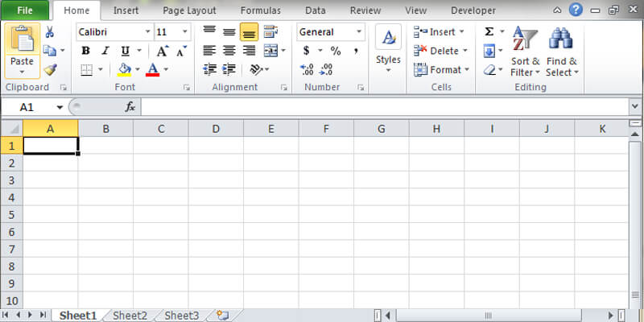Click the Select All corner button
The width and height of the screenshot is (644, 322).
(11, 129)
